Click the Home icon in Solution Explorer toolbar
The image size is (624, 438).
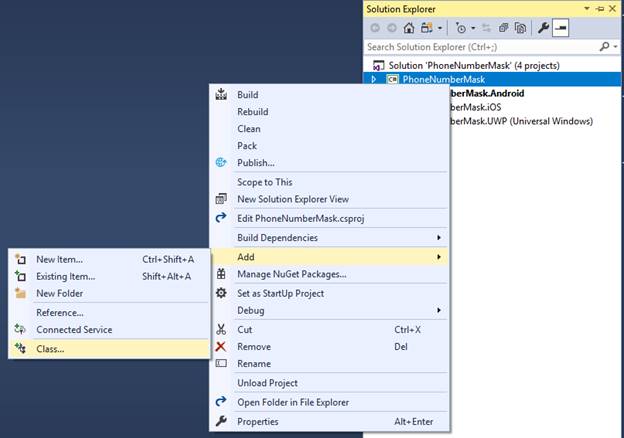pos(409,28)
